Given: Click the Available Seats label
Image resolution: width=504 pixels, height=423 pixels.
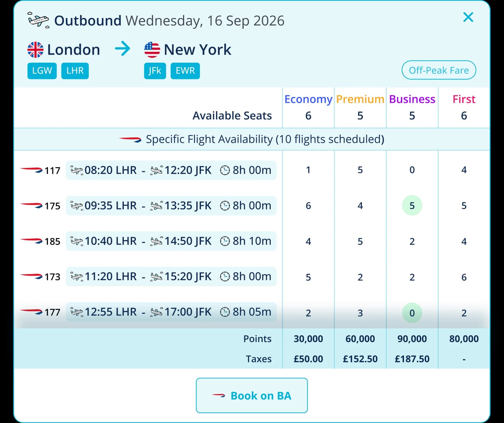Looking at the screenshot, I should tap(232, 116).
